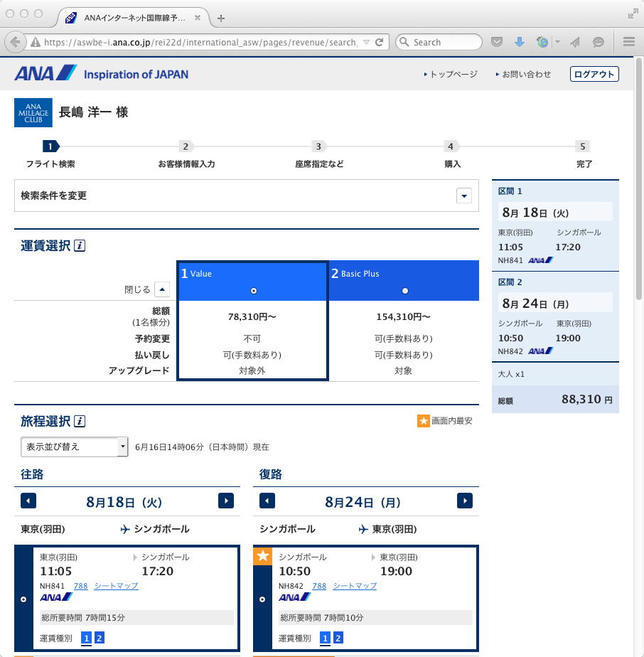
Task: Click the Value price 78,310円〜
Action: click(x=252, y=317)
